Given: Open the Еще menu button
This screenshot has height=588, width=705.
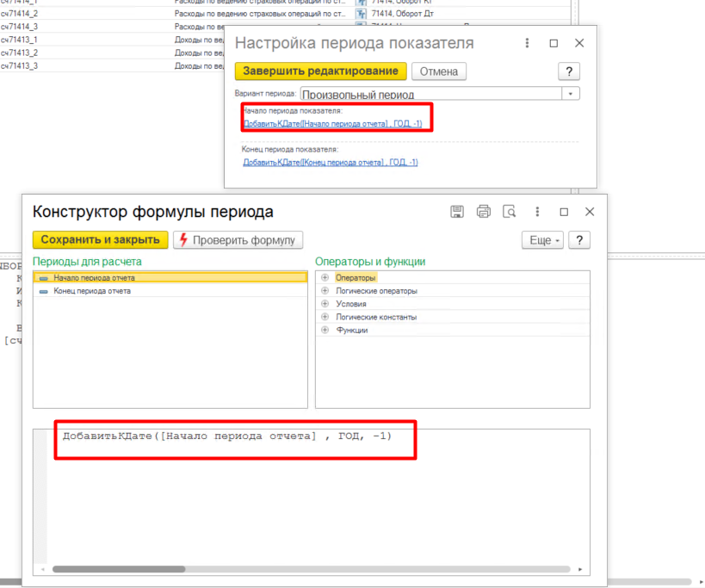Looking at the screenshot, I should [x=544, y=240].
